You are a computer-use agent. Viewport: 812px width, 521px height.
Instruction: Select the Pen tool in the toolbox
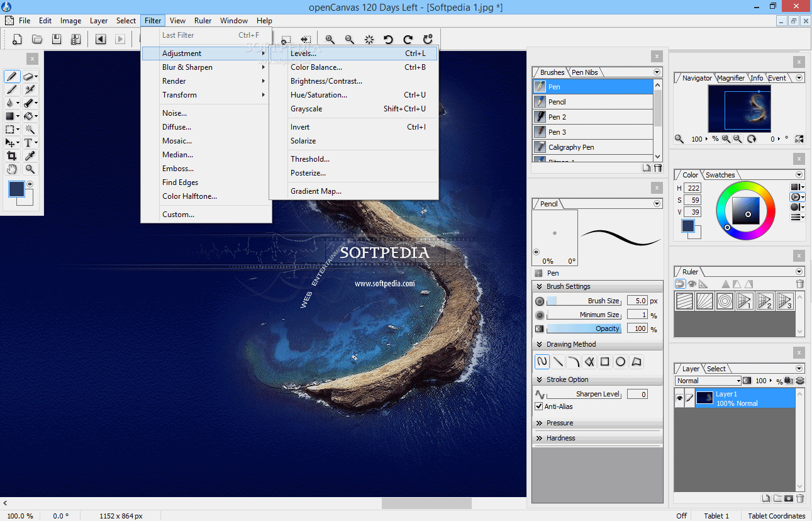[x=11, y=77]
